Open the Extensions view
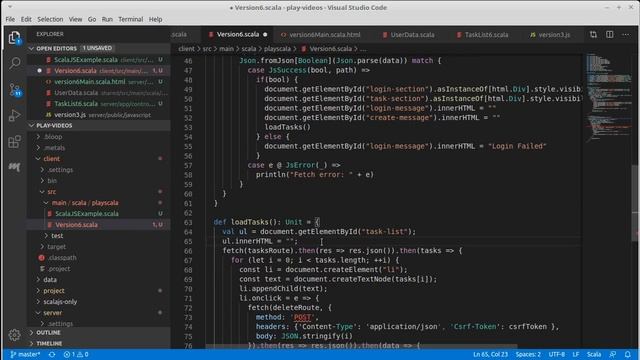This screenshot has width=640, height=360. (15, 142)
